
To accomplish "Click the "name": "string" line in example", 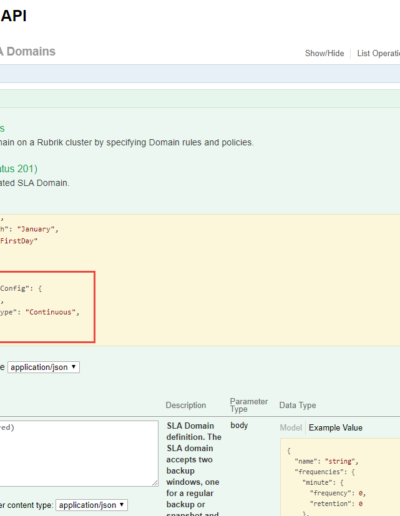I will coord(326,461).
